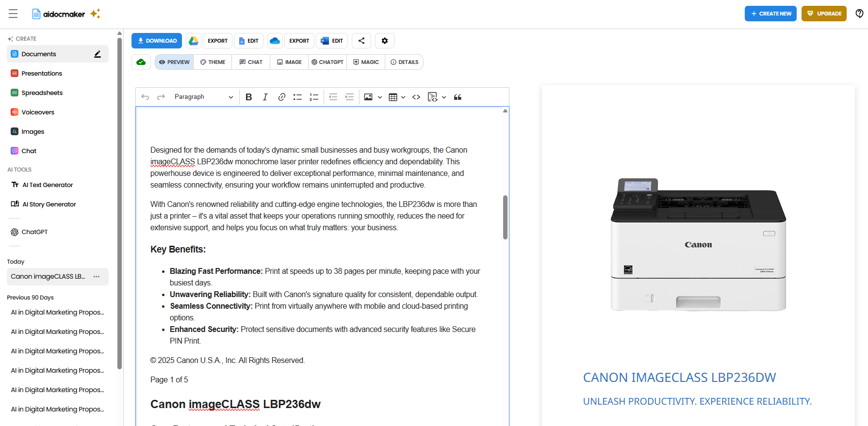
Task: Switch to the CHATGPT tab
Action: (328, 62)
